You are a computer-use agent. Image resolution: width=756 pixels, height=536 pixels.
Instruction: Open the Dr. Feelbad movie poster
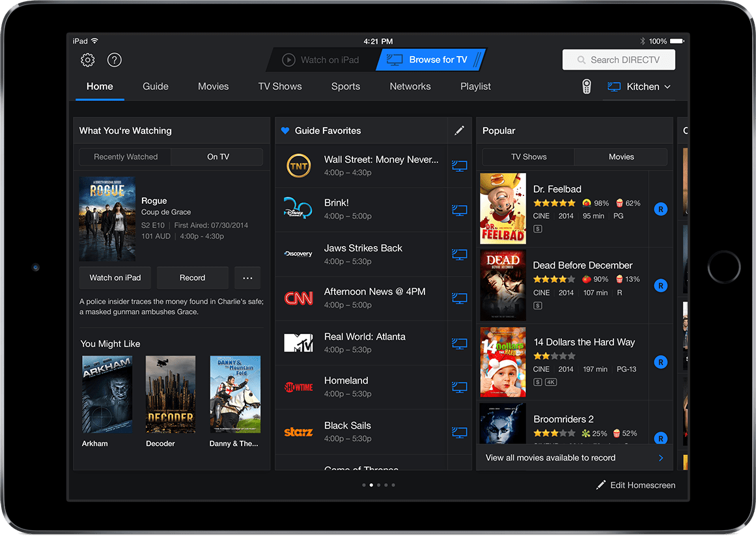[x=503, y=208]
